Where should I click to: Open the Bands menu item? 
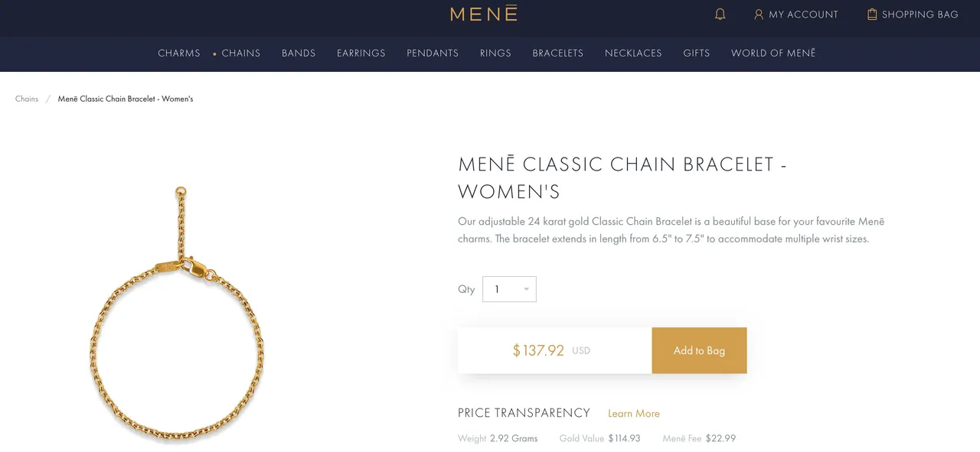(x=299, y=54)
